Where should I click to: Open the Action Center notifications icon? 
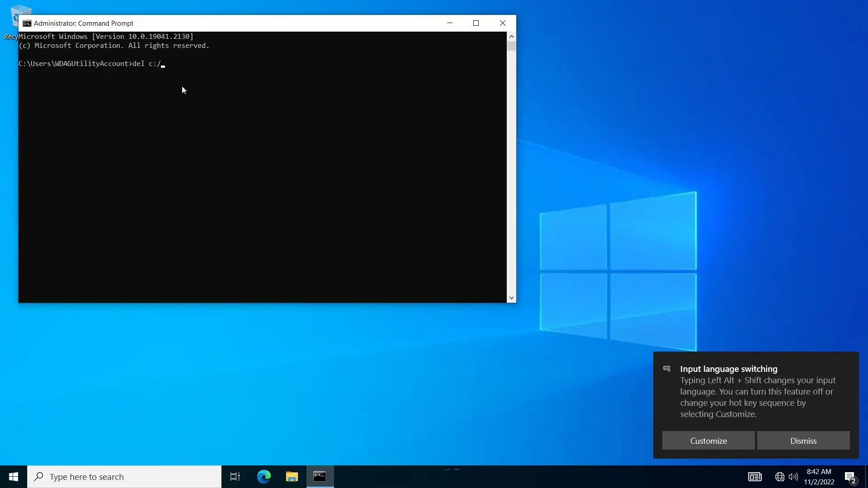point(850,477)
